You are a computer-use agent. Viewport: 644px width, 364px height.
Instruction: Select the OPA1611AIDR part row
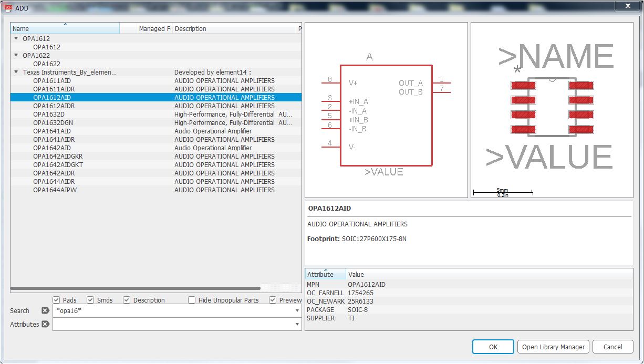[x=156, y=89]
